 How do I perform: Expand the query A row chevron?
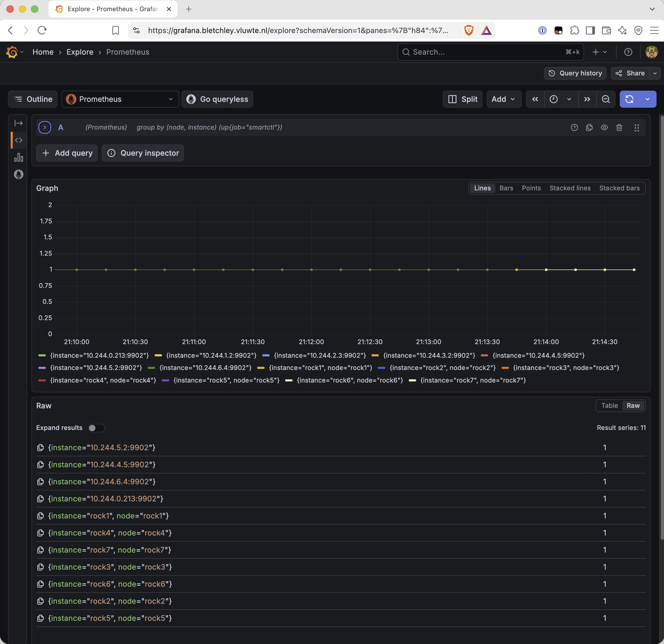pyautogui.click(x=45, y=127)
